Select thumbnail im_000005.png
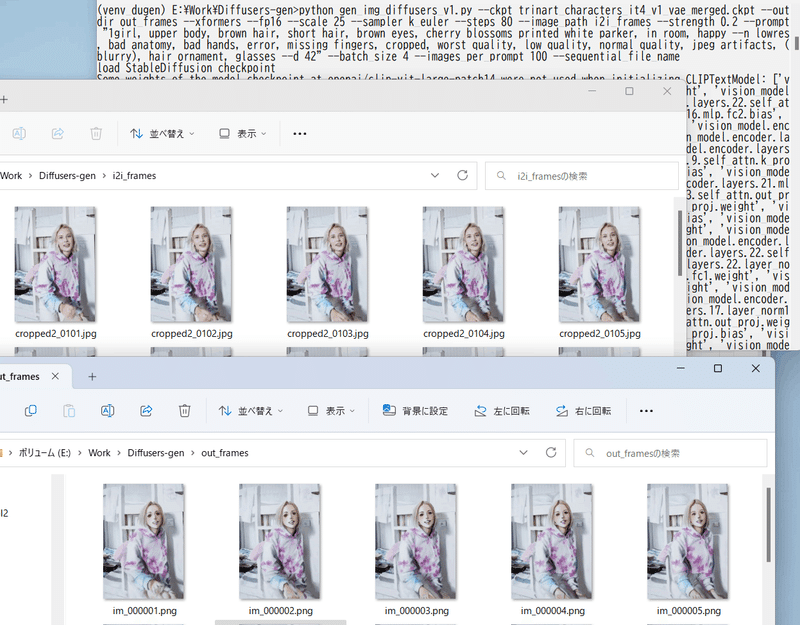This screenshot has height=625, width=800. click(x=688, y=541)
